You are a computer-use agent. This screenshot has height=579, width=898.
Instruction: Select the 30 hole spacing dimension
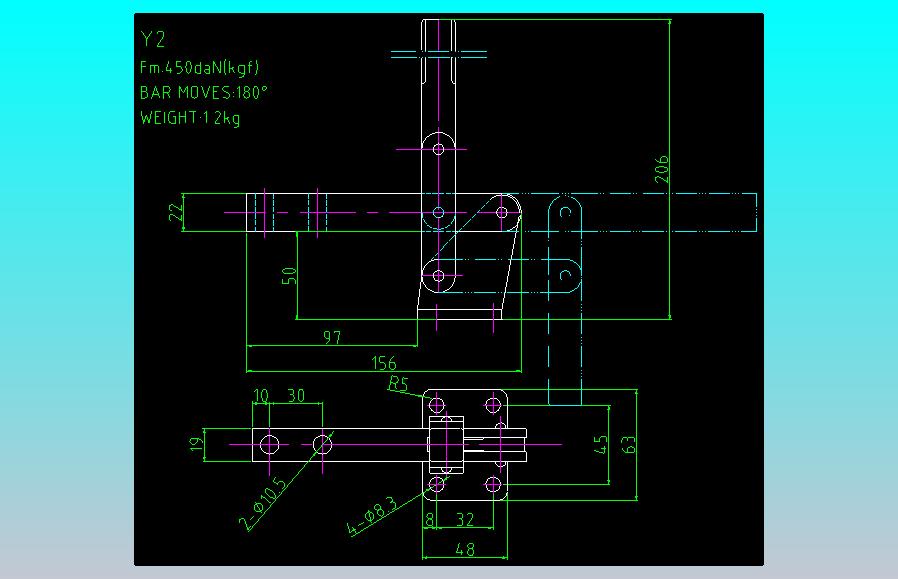(x=296, y=396)
